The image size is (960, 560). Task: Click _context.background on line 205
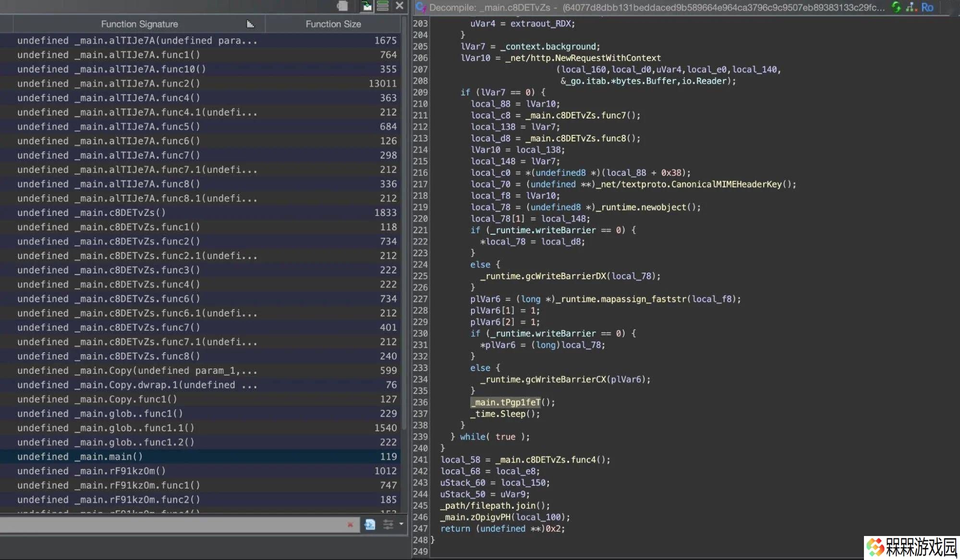coord(550,46)
